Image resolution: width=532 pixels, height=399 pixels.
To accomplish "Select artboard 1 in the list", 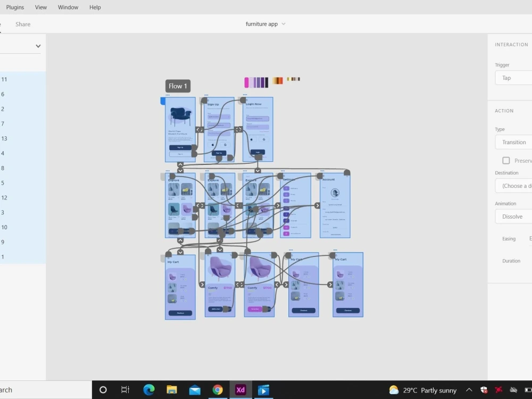I will (x=23, y=257).
